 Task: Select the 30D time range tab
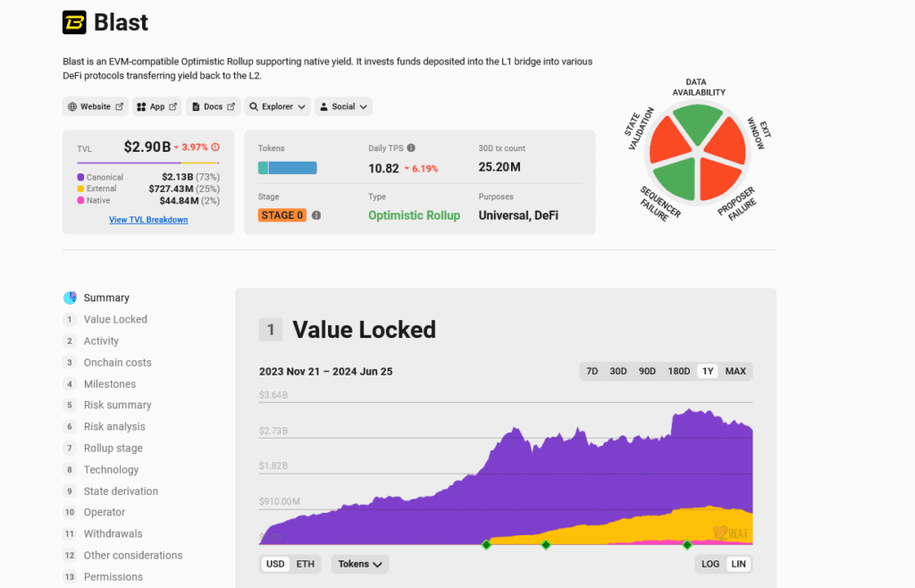tap(618, 371)
